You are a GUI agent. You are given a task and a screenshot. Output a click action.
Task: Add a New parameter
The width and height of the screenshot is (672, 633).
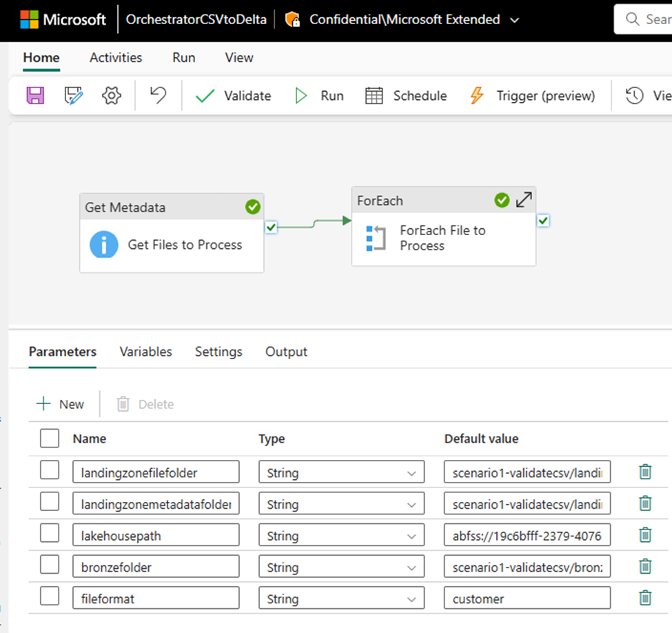click(61, 404)
